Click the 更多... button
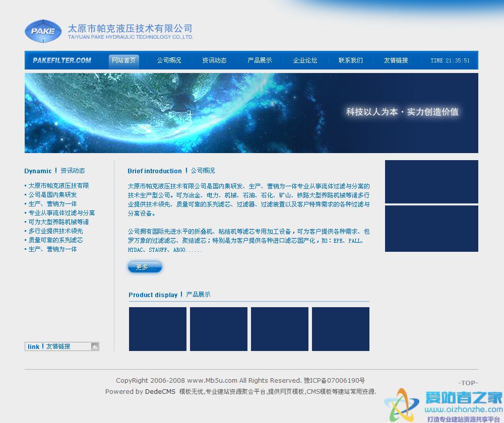The width and height of the screenshot is (504, 423). click(145, 268)
